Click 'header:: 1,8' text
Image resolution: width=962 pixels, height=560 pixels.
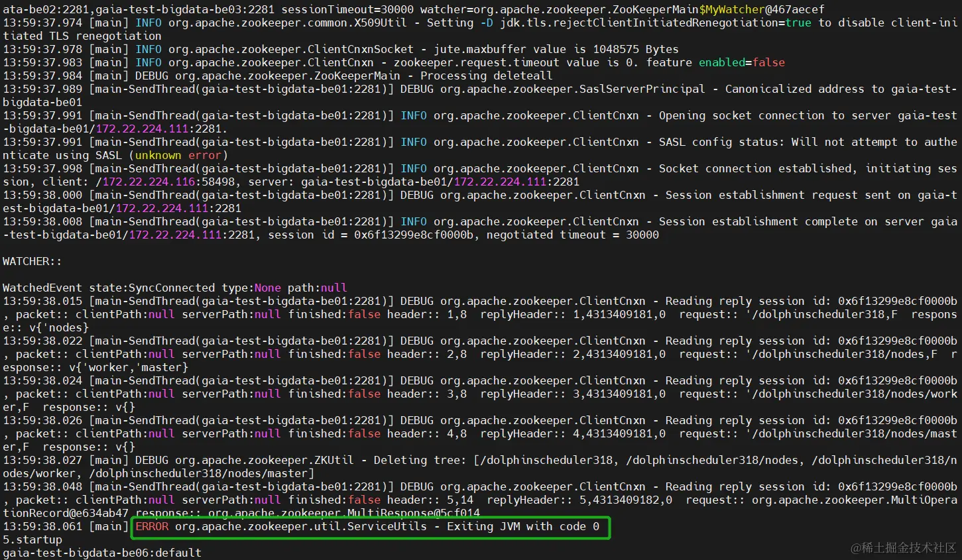(427, 314)
